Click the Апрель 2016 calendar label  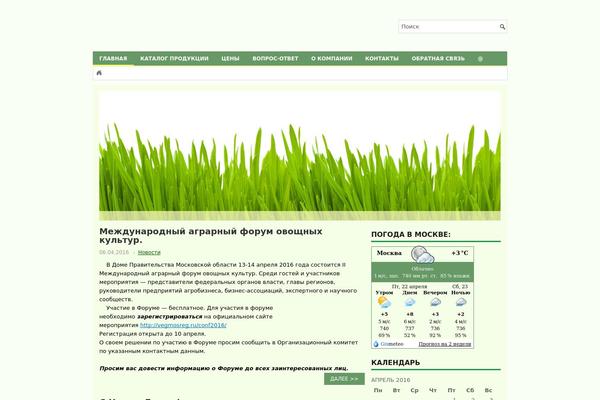pos(390,380)
